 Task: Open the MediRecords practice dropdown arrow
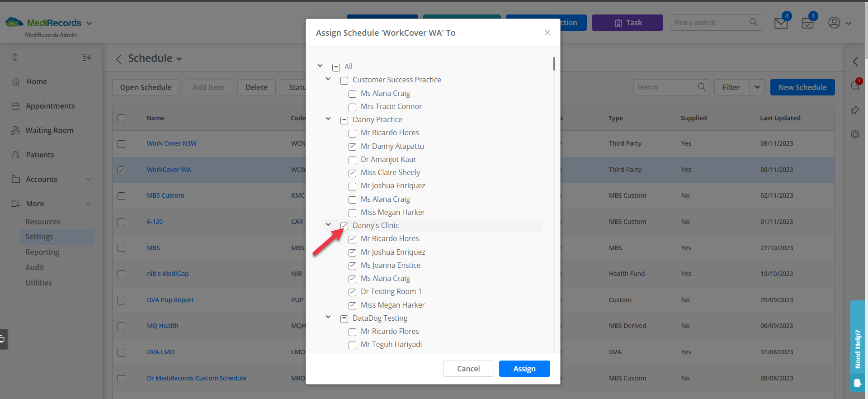point(89,23)
